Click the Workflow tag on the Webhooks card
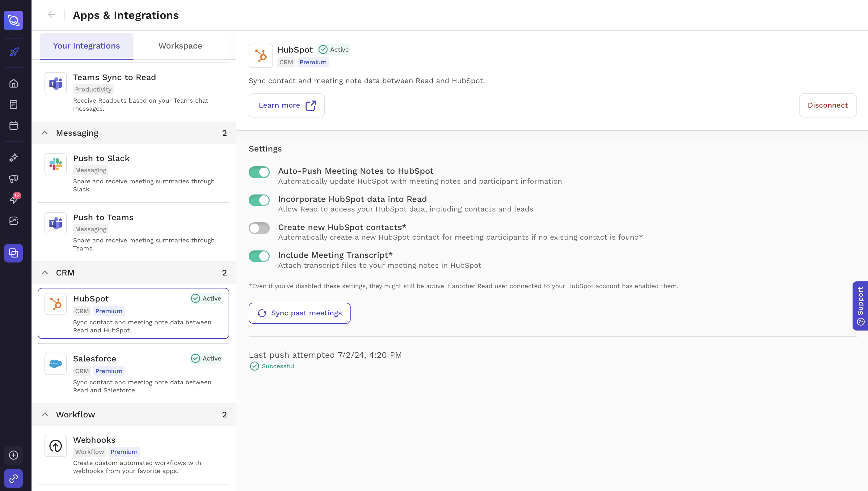This screenshot has width=868, height=491. [90, 452]
